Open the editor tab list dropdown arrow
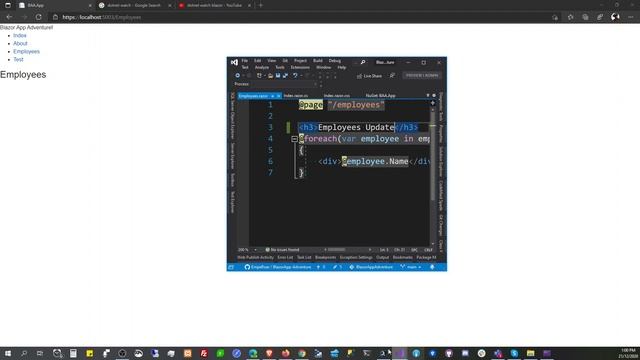The image size is (640, 360). point(428,96)
